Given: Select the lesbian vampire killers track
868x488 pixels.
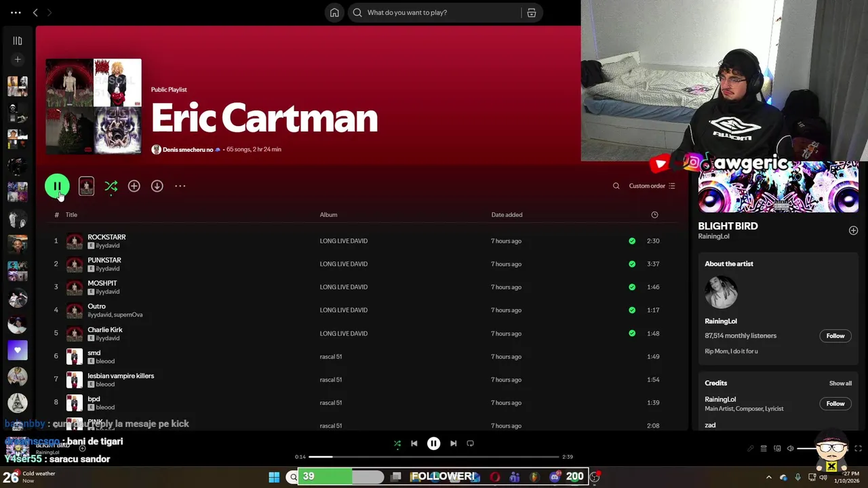Looking at the screenshot, I should tap(121, 375).
